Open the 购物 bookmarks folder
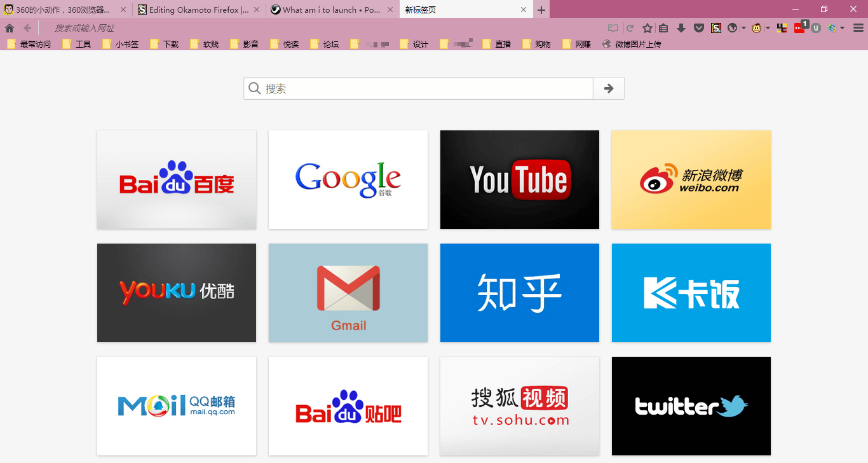Viewport: 868px width, 463px height. coord(537,44)
